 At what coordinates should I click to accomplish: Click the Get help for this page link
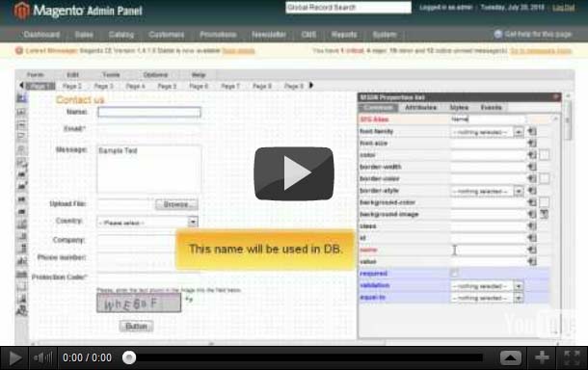538,34
